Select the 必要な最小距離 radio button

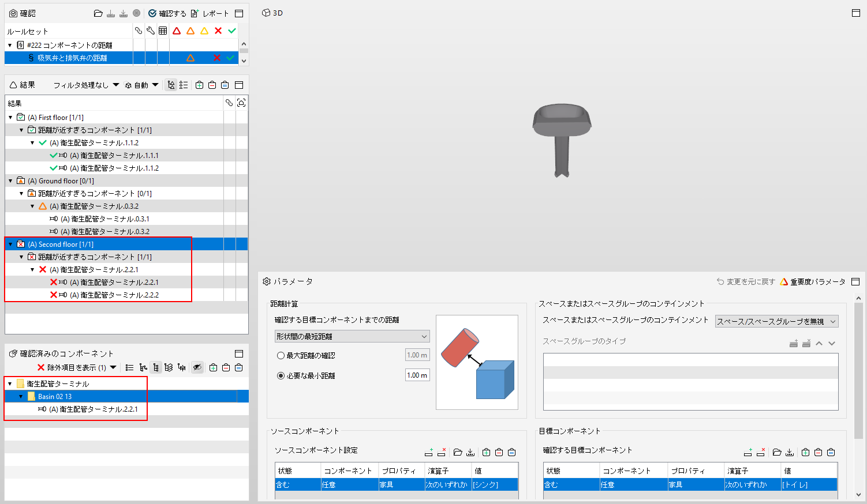(x=281, y=375)
